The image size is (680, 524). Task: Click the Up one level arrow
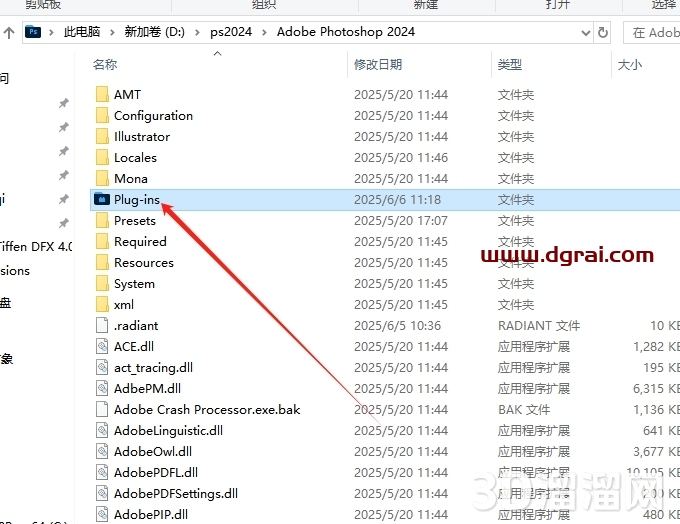(x=9, y=33)
